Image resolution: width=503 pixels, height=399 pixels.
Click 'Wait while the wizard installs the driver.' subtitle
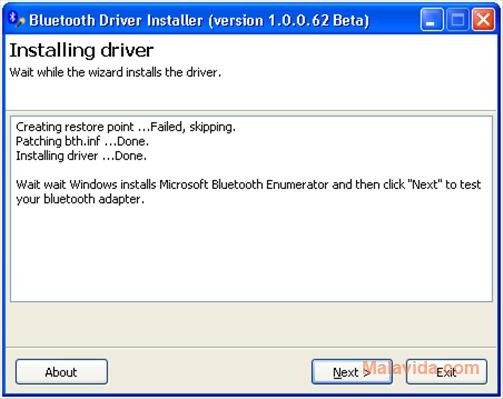(115, 72)
